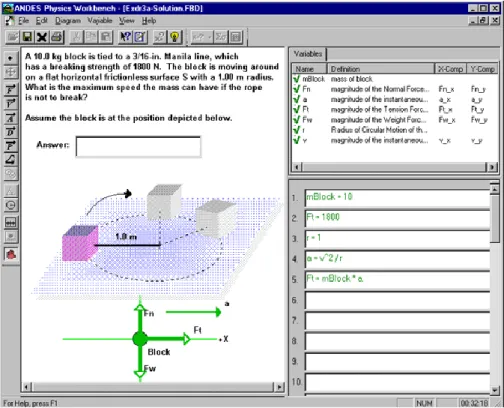Click the Copy toolbar icon
The width and height of the screenshot is (504, 408).
point(91,37)
